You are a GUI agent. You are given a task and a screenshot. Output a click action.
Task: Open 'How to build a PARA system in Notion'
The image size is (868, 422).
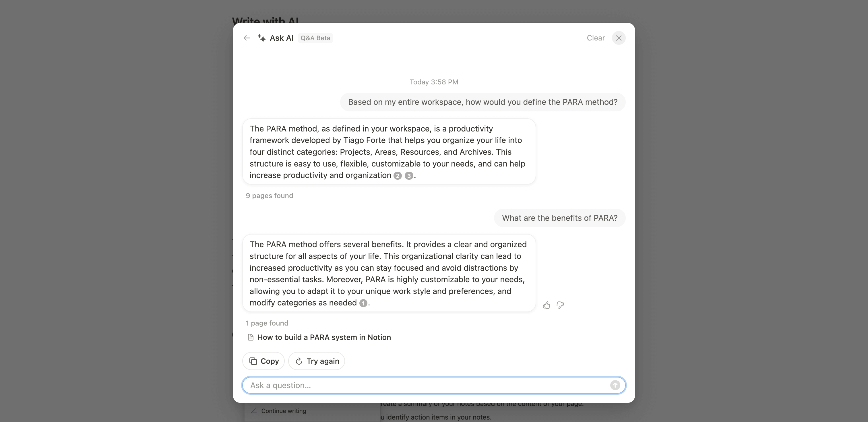324,337
